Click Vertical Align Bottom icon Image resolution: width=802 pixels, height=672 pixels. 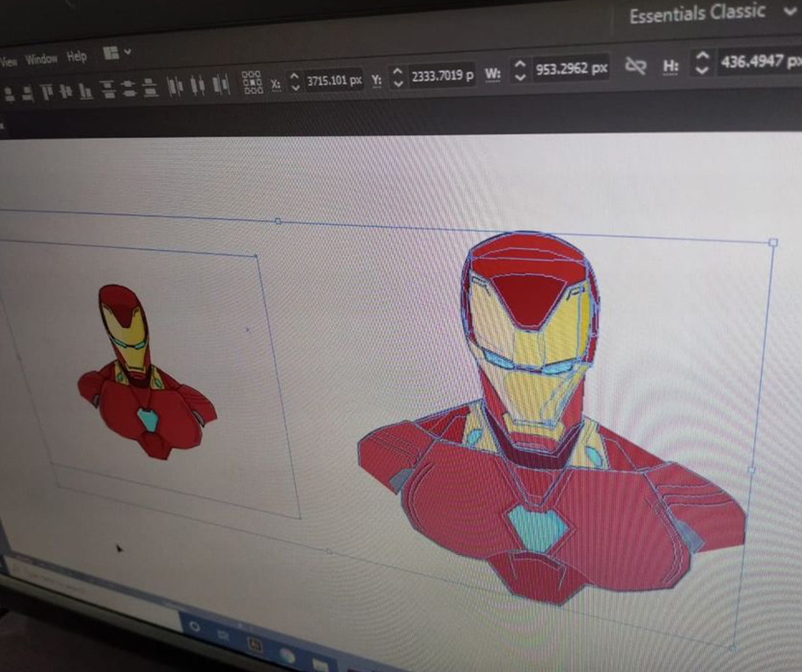pos(85,91)
